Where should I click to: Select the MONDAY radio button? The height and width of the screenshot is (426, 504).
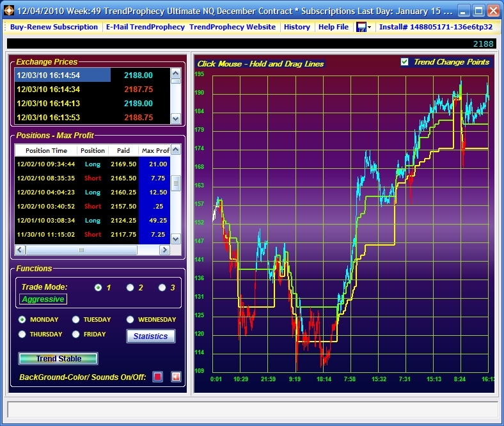click(22, 320)
